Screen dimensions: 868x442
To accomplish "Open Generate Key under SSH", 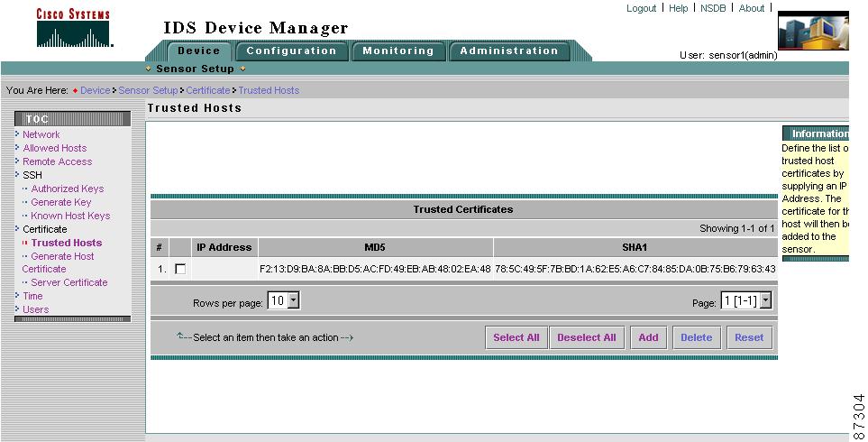I will [x=61, y=202].
